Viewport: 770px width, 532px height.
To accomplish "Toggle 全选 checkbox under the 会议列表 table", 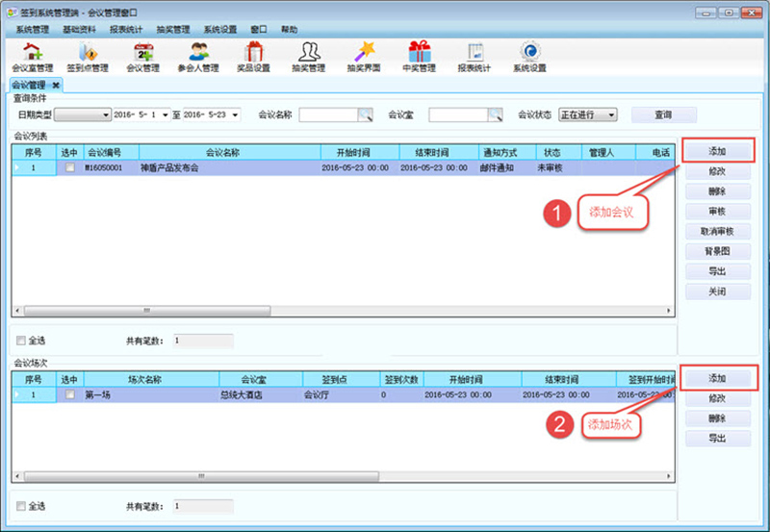I will (x=21, y=340).
